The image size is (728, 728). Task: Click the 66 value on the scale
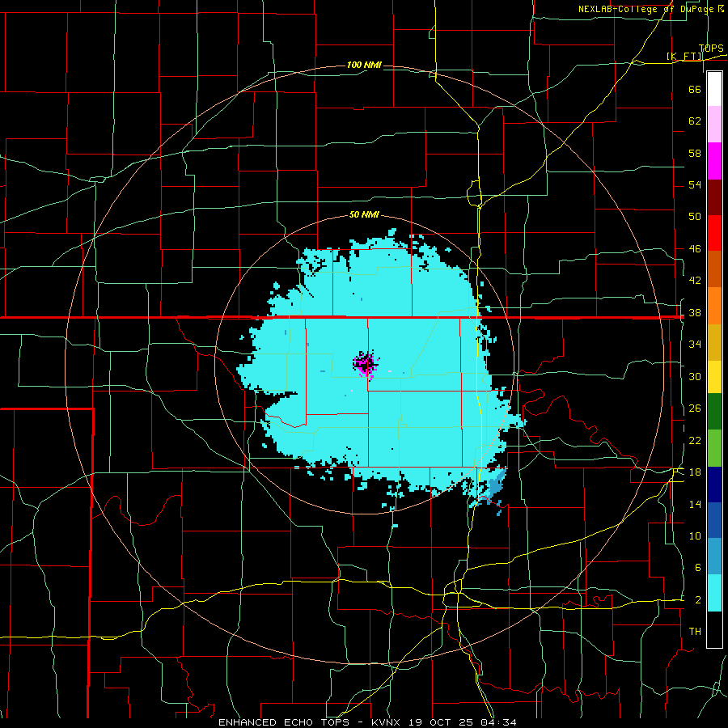[695, 89]
